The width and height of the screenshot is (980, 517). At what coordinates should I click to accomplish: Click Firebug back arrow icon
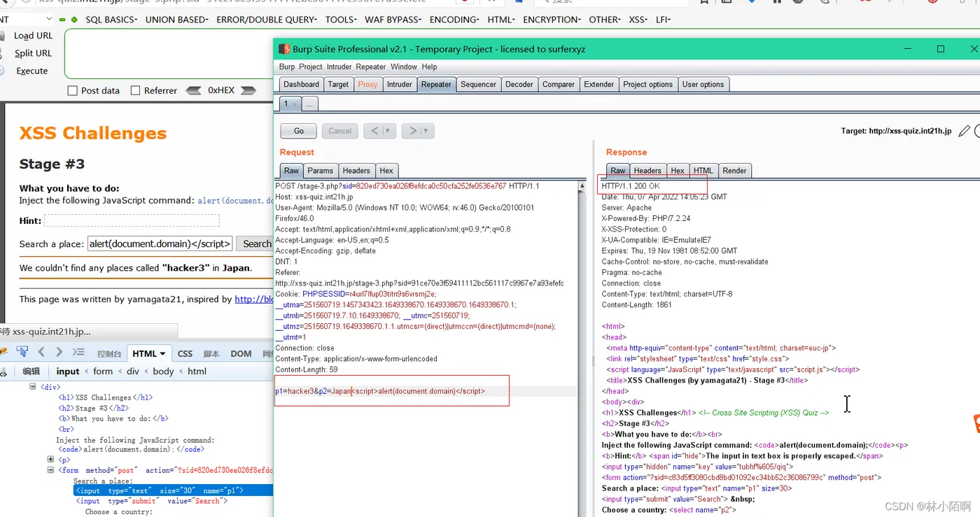coord(41,352)
